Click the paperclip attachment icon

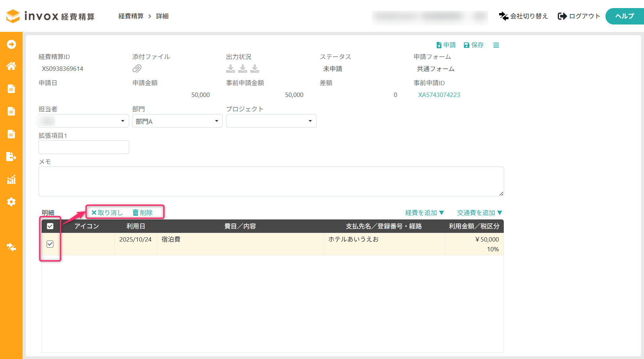click(137, 69)
